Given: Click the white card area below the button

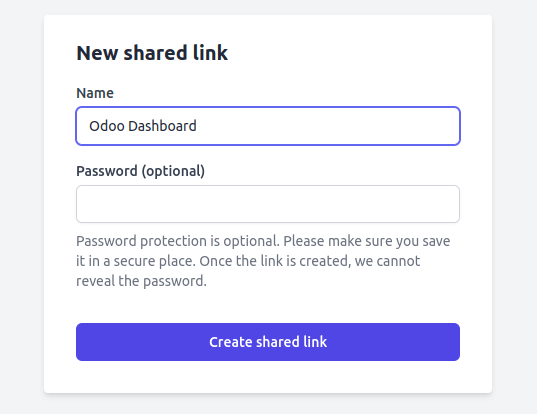Looking at the screenshot, I should 268,377.
